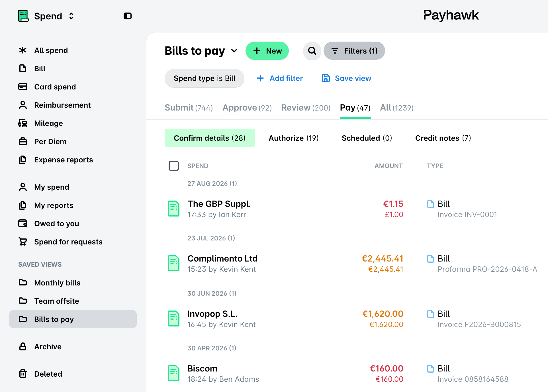Open the search magnifier icon
Screen dimensions: 548x392
click(312, 51)
